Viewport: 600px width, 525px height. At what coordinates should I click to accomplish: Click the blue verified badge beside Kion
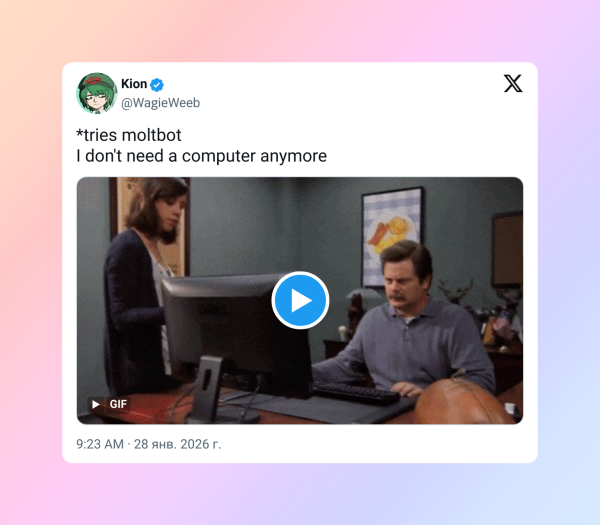(157, 85)
